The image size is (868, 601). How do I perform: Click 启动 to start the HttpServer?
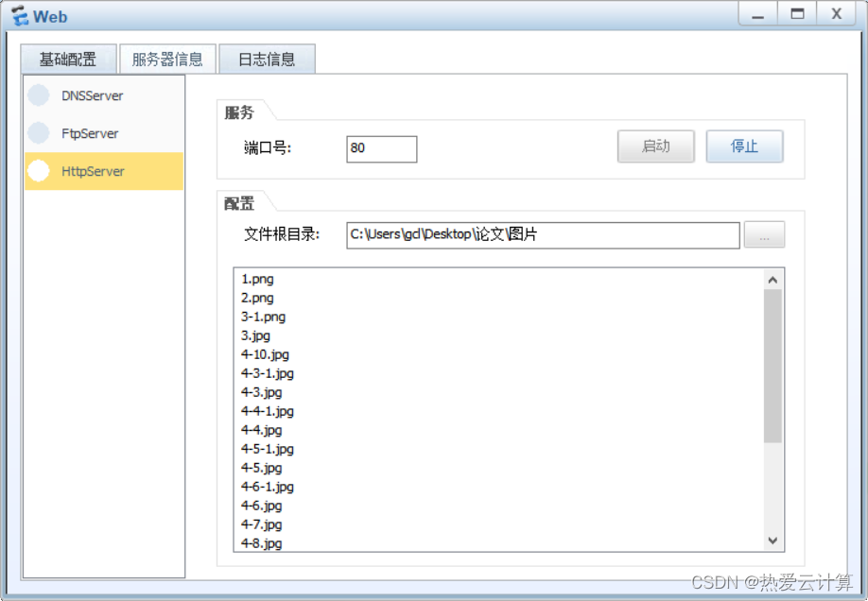click(x=655, y=146)
